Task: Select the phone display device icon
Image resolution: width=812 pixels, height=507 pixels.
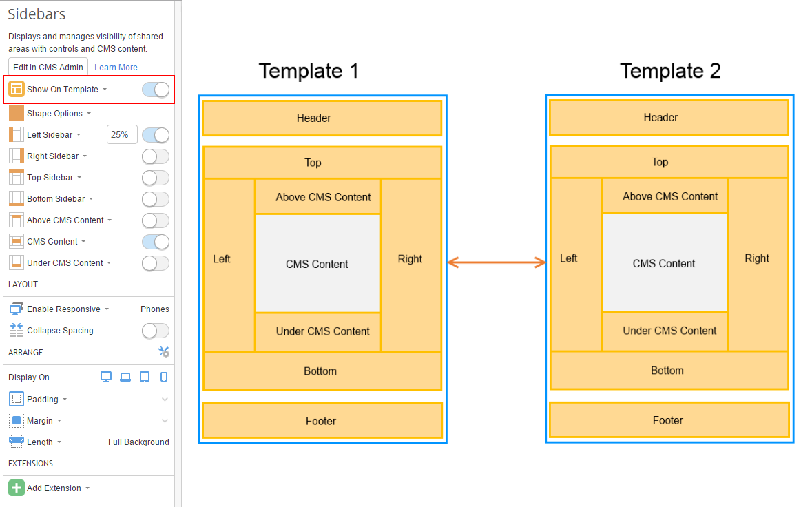Action: (x=164, y=377)
